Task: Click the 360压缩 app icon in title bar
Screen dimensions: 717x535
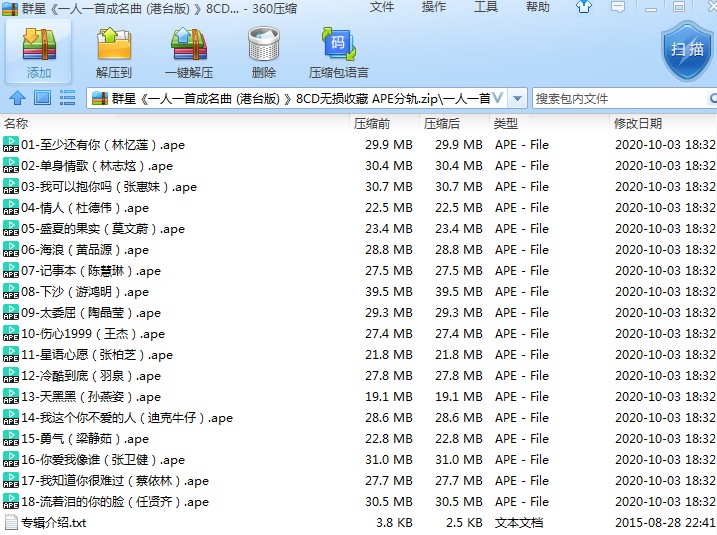Action: 10,8
